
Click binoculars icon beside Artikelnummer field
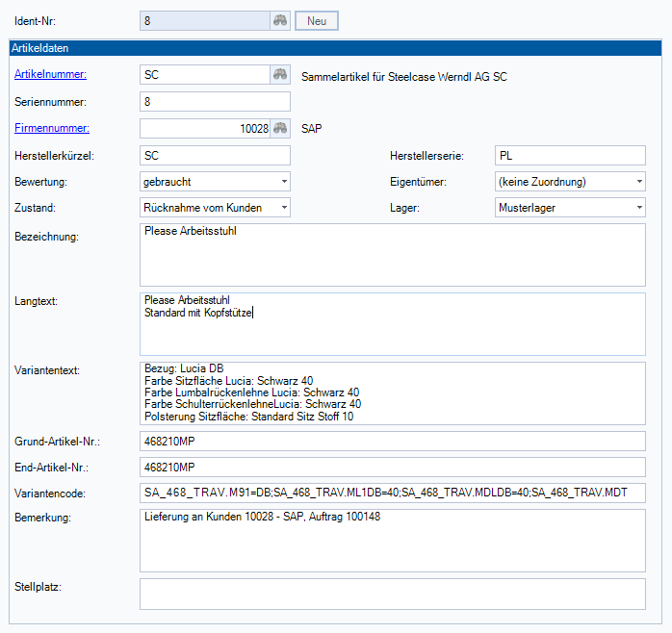point(279,74)
